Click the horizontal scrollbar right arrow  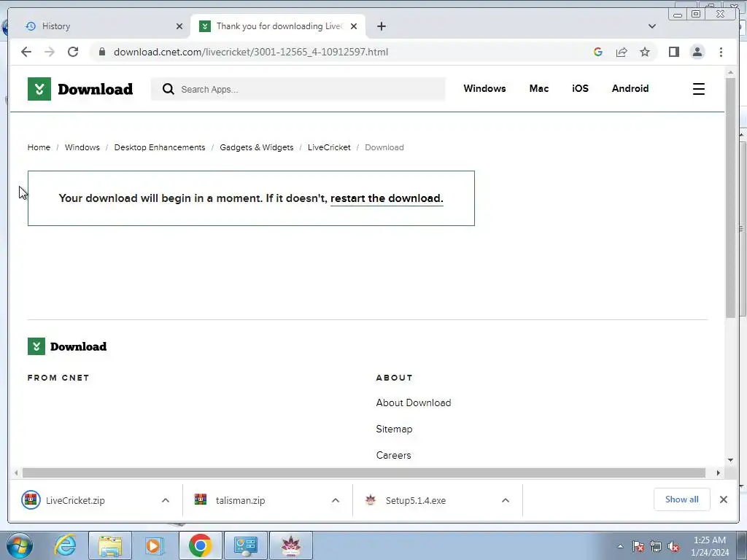718,472
